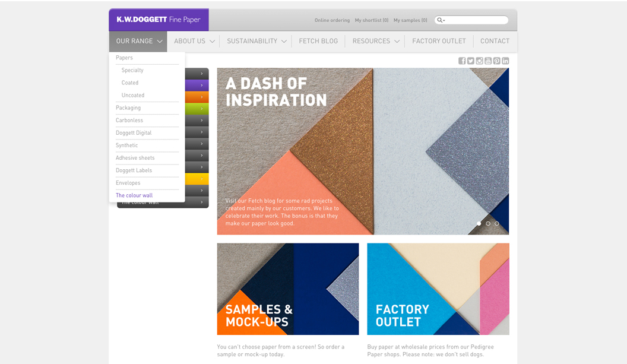627x364 pixels.
Task: Click the Factory Outlet promo image
Action: [438, 289]
